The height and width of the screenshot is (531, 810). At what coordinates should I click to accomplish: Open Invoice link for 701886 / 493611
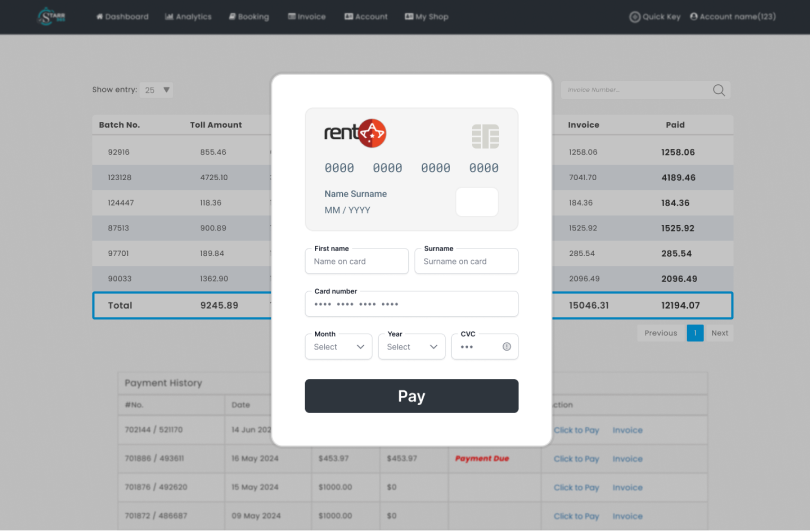628,459
